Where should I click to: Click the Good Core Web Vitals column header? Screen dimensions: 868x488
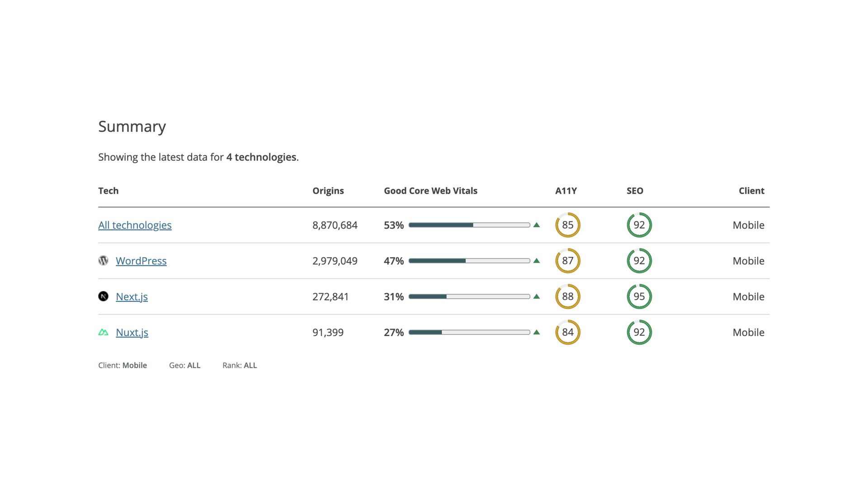point(430,191)
